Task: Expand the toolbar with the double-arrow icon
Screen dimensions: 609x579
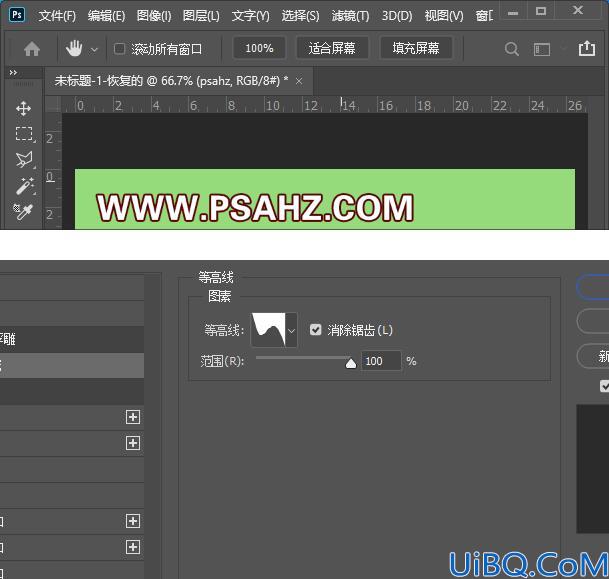Action: coord(13,73)
